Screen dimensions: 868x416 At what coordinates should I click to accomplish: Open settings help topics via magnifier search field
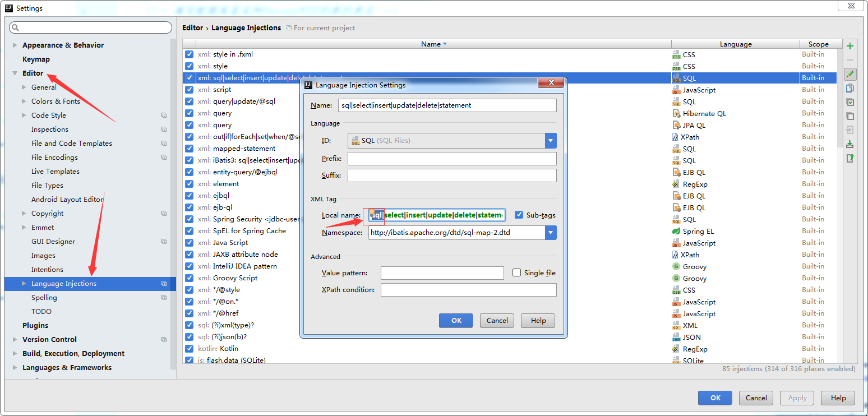click(90, 27)
